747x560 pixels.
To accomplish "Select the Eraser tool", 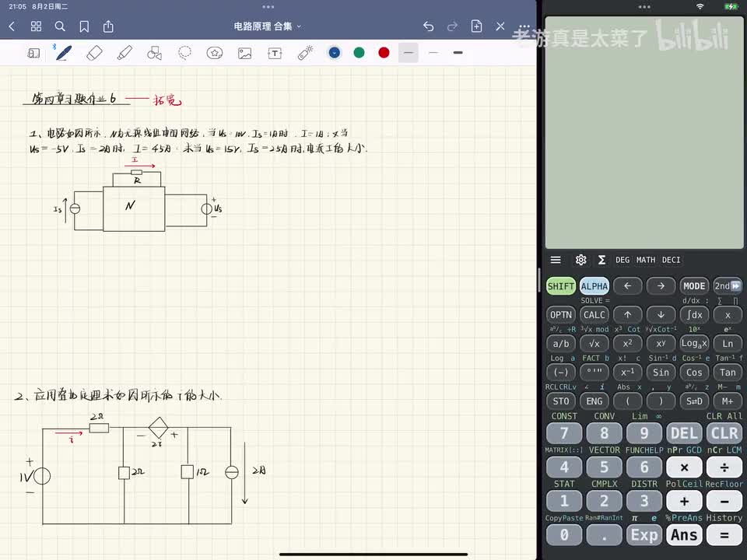I will tap(94, 53).
